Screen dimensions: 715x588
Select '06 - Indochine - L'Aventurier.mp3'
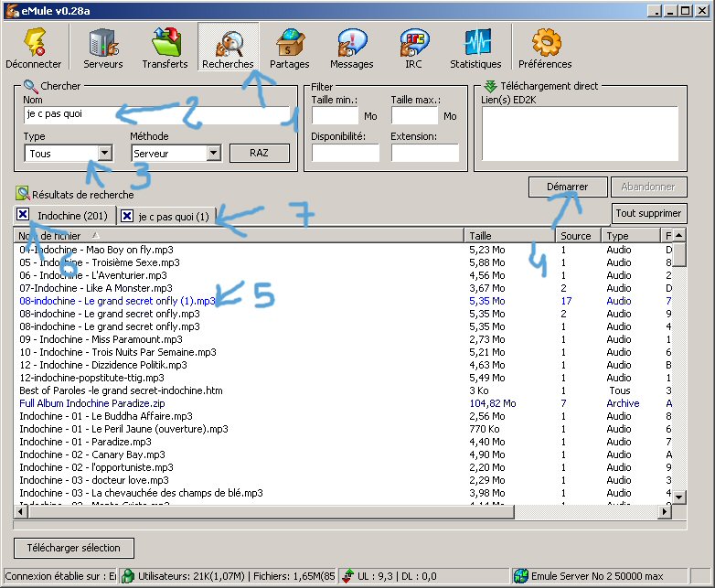coord(93,275)
